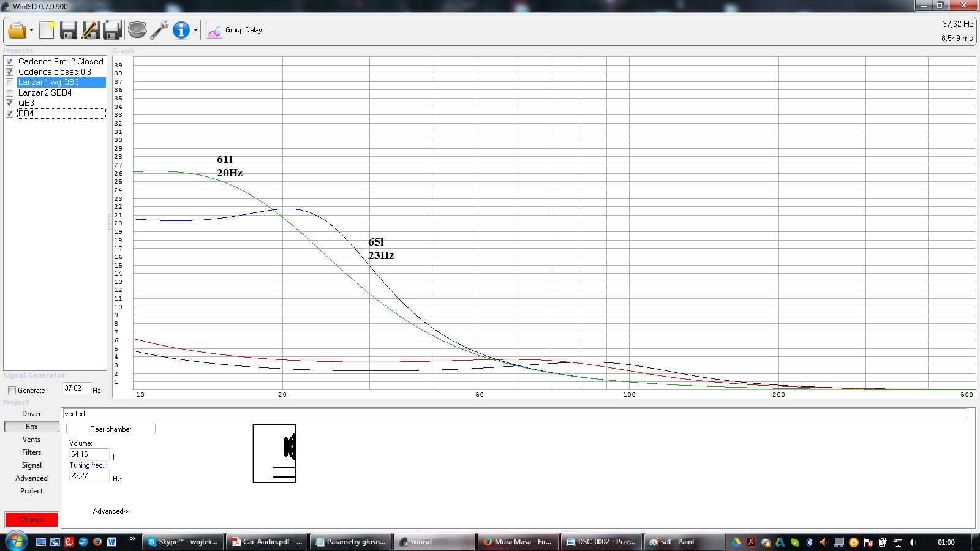980x551 pixels.
Task: Switch to the Car_Audio.pdf taskbar window
Action: click(x=267, y=542)
